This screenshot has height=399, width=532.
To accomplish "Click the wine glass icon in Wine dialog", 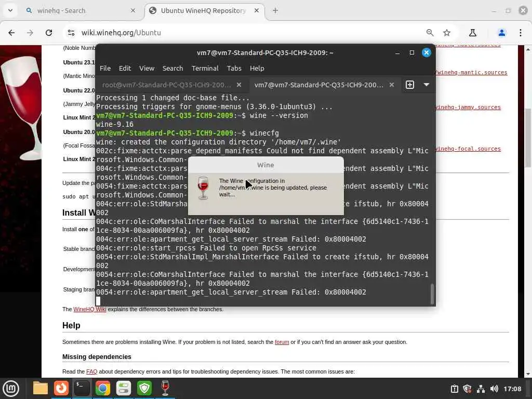I will [x=203, y=188].
